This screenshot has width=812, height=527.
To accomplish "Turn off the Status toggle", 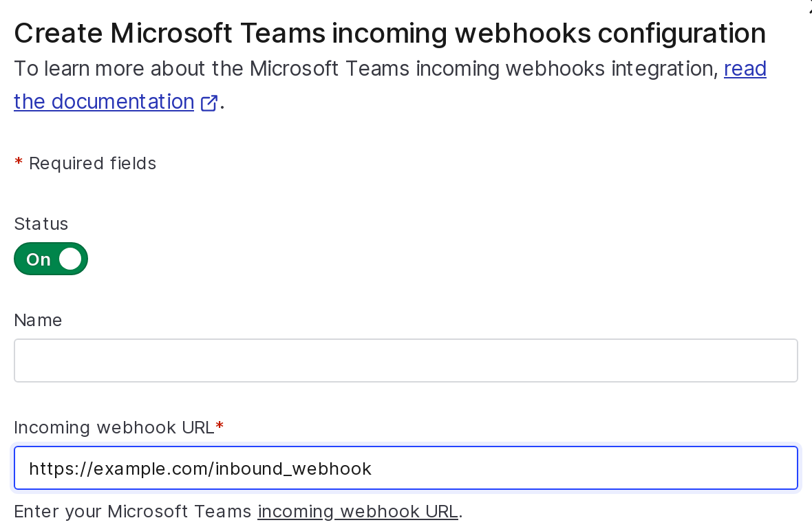I will click(51, 259).
